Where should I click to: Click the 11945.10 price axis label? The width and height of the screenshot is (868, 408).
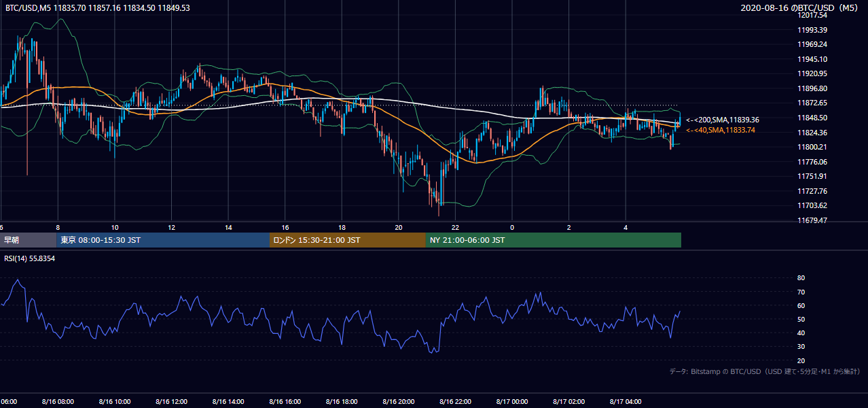tap(812, 59)
